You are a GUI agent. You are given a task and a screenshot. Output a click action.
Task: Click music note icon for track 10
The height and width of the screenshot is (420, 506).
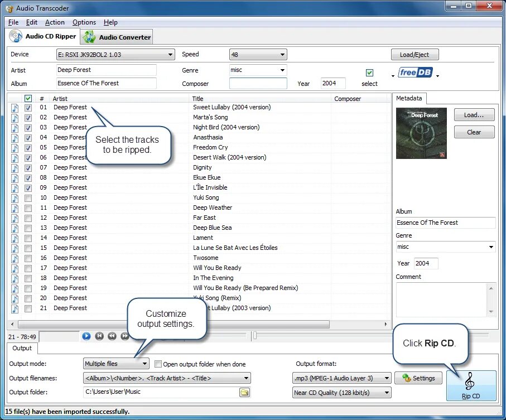pos(15,198)
